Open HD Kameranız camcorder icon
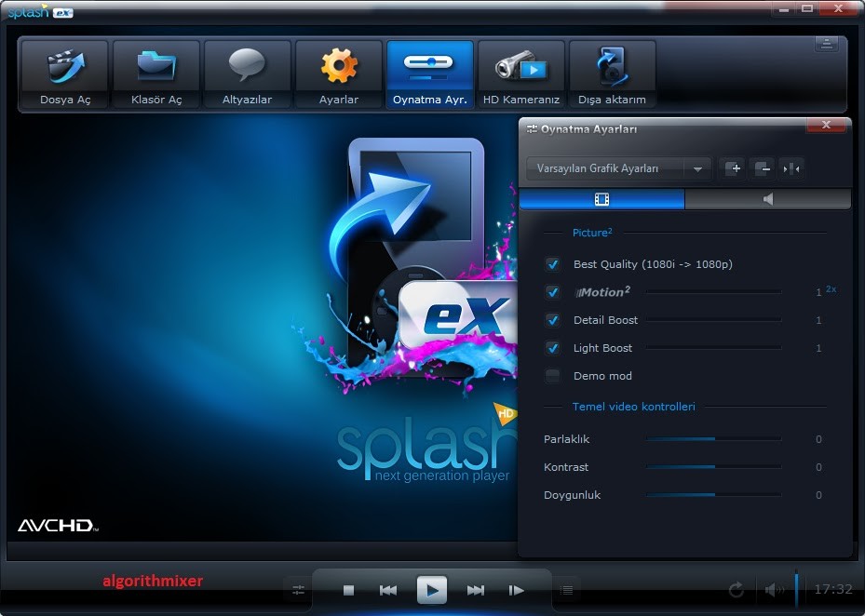The width and height of the screenshot is (865, 616). (521, 74)
